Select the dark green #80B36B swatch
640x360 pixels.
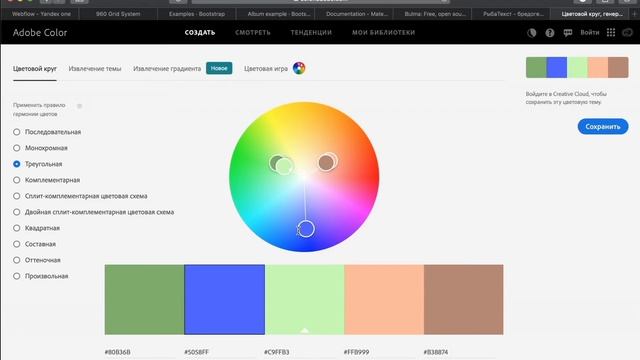[144, 300]
